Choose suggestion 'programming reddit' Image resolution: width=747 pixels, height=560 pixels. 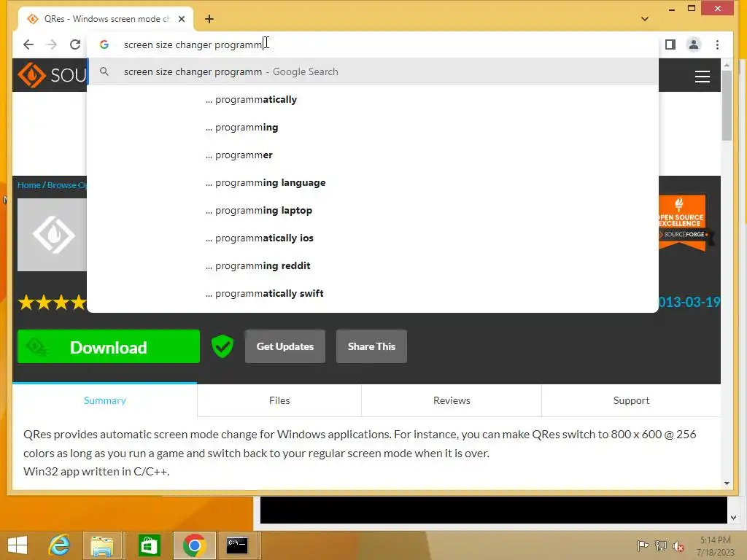click(x=373, y=265)
